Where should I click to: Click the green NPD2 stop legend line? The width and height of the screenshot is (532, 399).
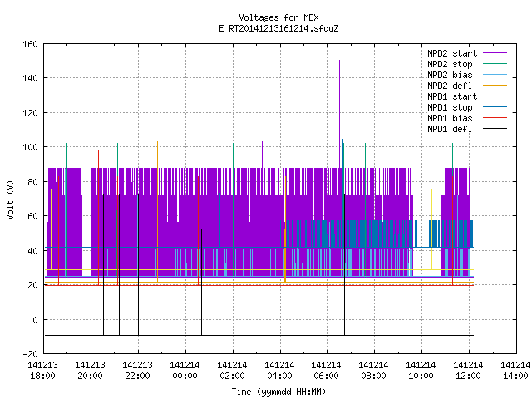pyautogui.click(x=495, y=64)
